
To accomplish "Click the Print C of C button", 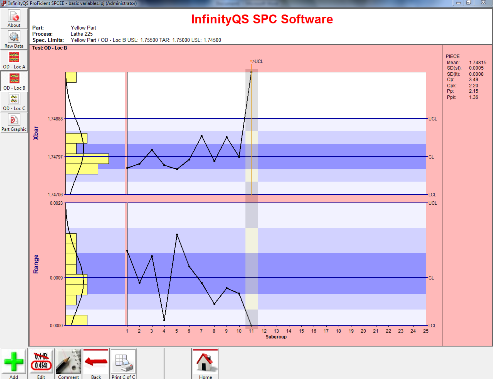I will coord(123,364).
